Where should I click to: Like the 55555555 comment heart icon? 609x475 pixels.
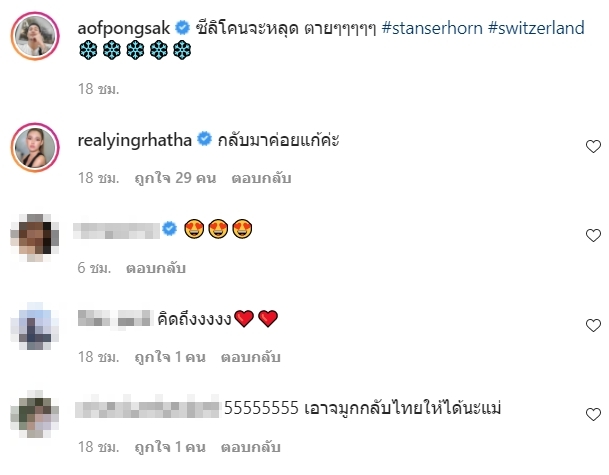click(593, 414)
